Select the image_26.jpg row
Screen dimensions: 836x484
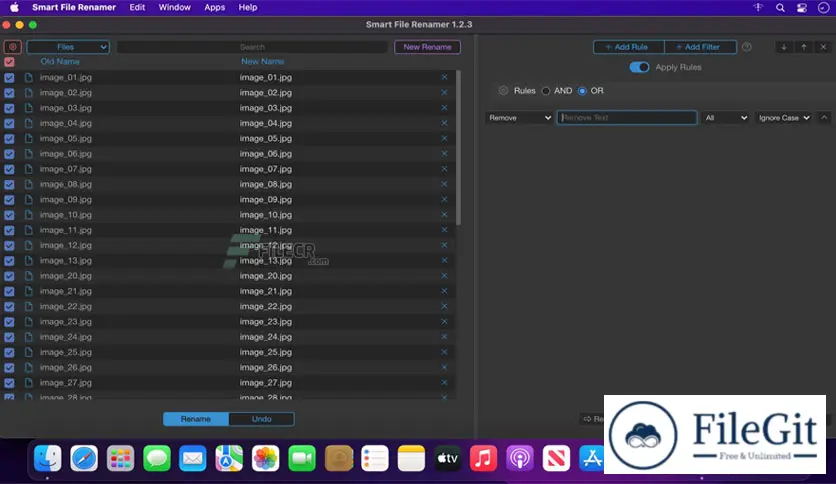[x=228, y=367]
